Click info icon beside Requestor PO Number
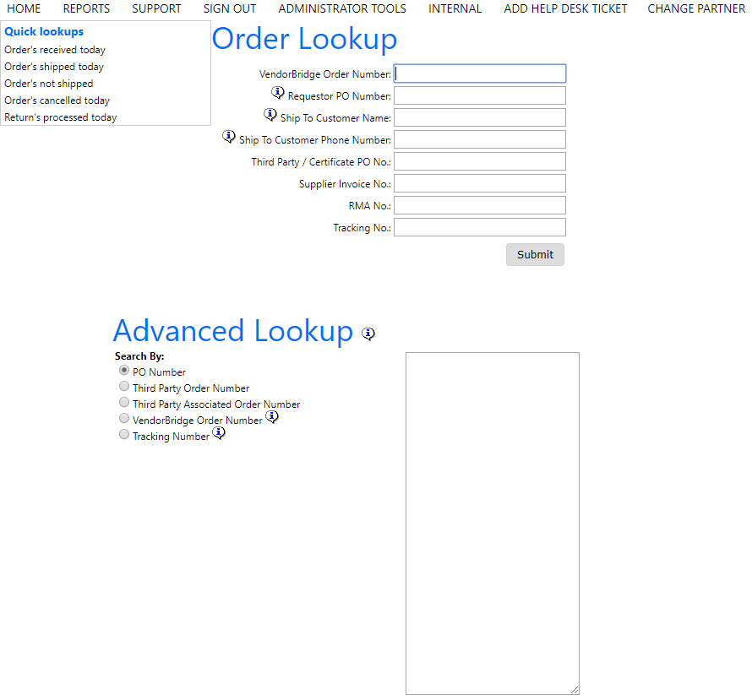This screenshot has height=700, width=752. point(278,92)
